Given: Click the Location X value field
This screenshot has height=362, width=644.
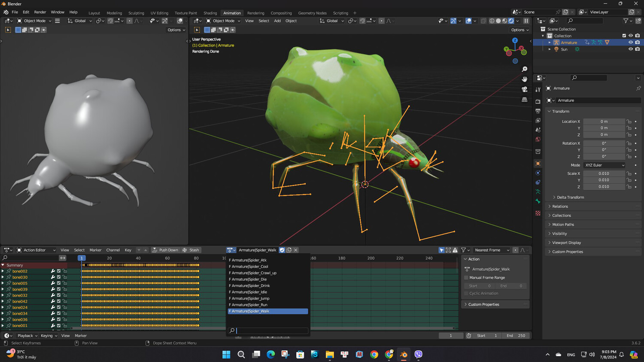Looking at the screenshot, I should pyautogui.click(x=604, y=122).
